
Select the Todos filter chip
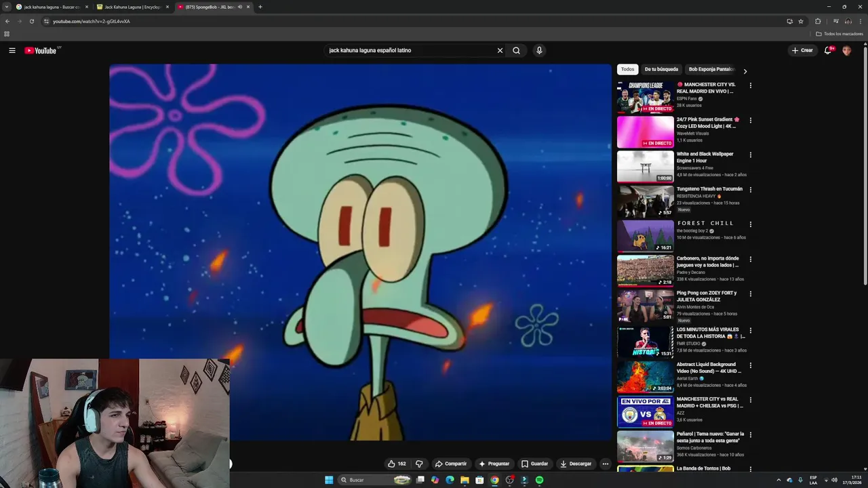click(628, 69)
